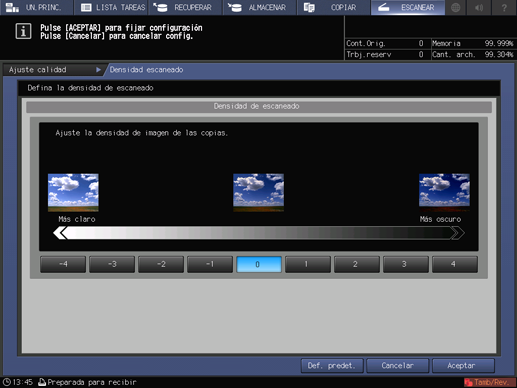The image size is (517, 388).
Task: Click the clock icon in status bar
Action: pos(7,382)
